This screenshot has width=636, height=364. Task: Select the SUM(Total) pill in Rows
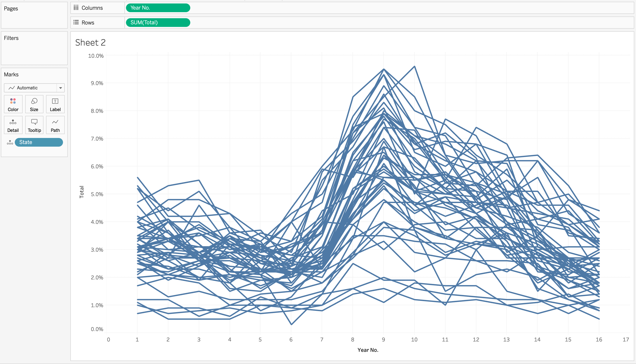click(158, 23)
